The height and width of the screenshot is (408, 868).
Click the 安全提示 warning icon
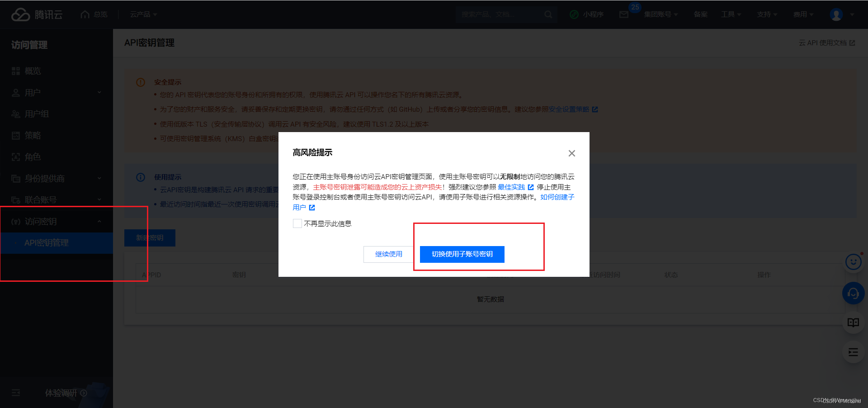tap(141, 82)
